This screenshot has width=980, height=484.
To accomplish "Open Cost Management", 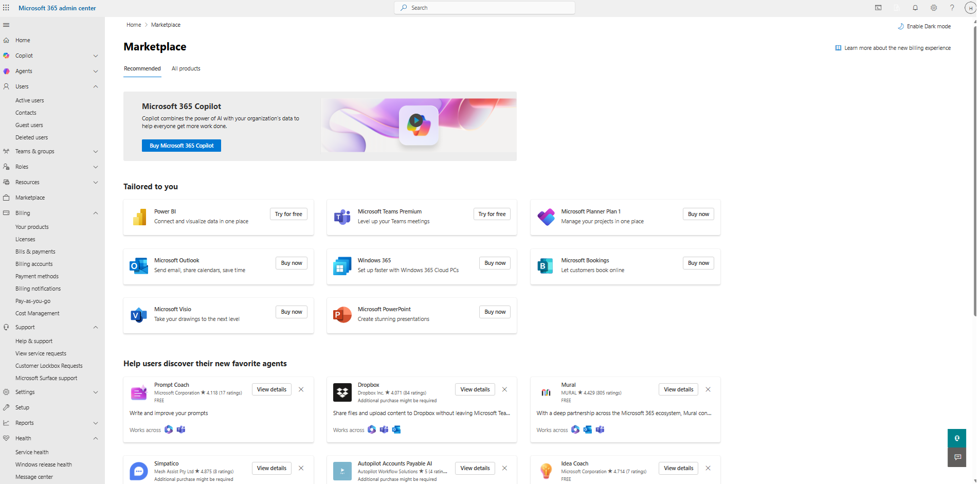I will pyautogui.click(x=38, y=313).
